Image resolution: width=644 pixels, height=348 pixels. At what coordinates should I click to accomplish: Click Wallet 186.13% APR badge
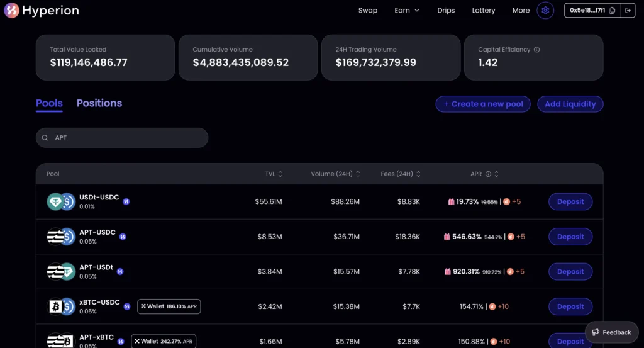169,306
